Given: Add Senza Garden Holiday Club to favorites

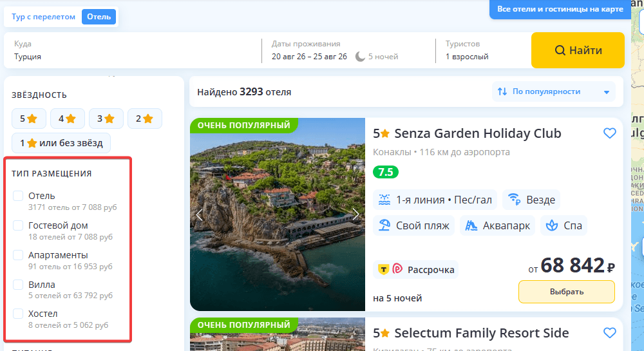Looking at the screenshot, I should (609, 133).
